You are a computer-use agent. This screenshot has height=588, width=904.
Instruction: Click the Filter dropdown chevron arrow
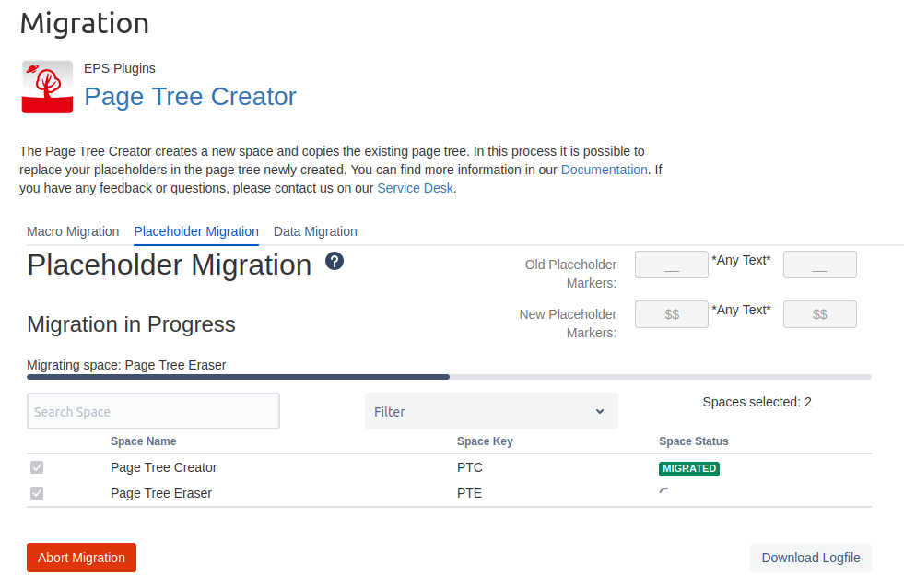(600, 411)
